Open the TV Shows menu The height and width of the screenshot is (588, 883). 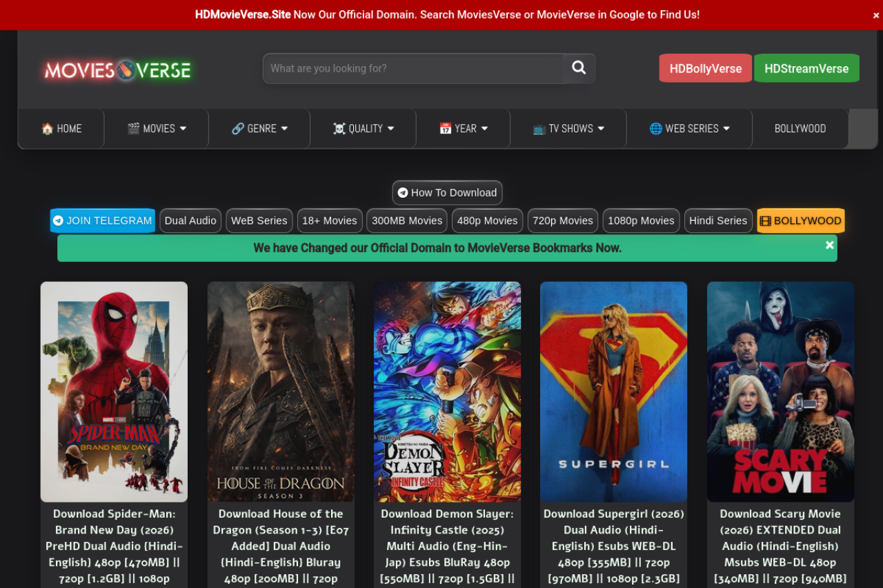(568, 128)
